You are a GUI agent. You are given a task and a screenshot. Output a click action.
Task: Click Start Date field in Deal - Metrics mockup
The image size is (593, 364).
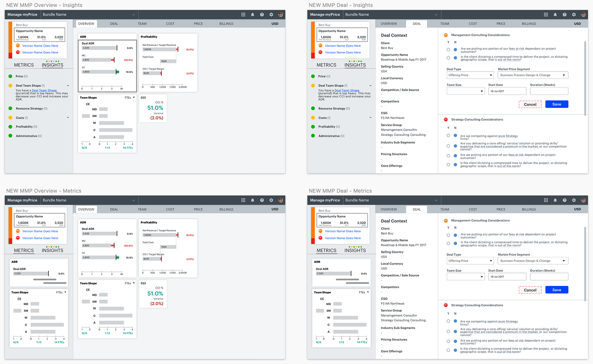click(x=507, y=277)
